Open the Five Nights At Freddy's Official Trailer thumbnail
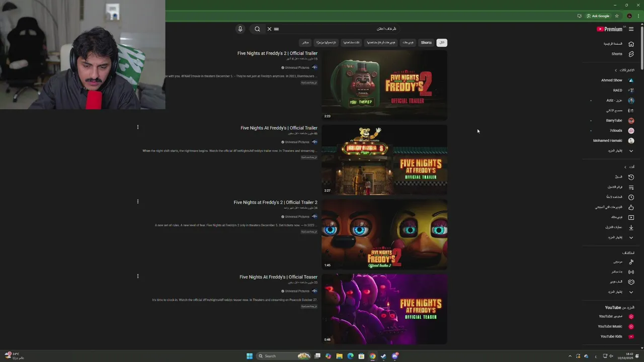 [x=384, y=160]
